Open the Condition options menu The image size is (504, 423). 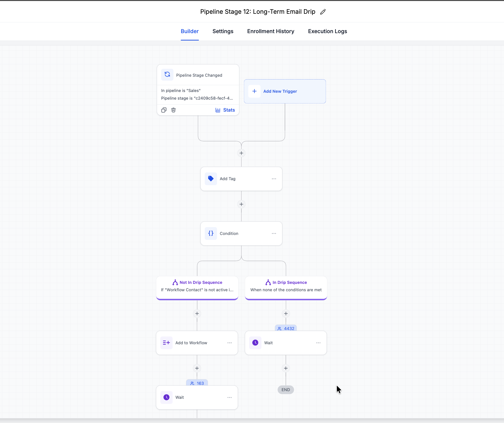click(x=274, y=233)
